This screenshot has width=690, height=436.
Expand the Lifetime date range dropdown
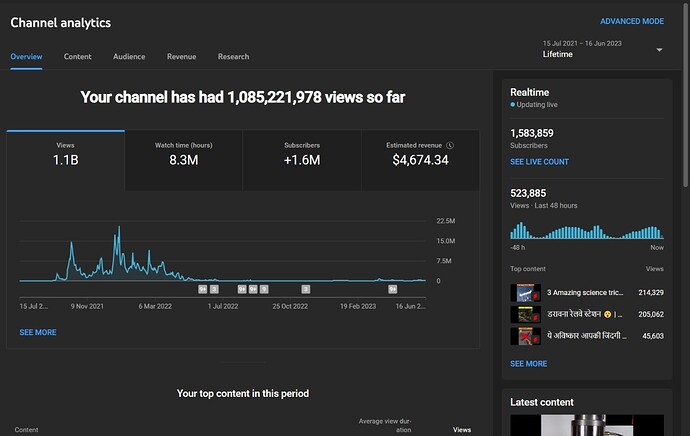659,50
